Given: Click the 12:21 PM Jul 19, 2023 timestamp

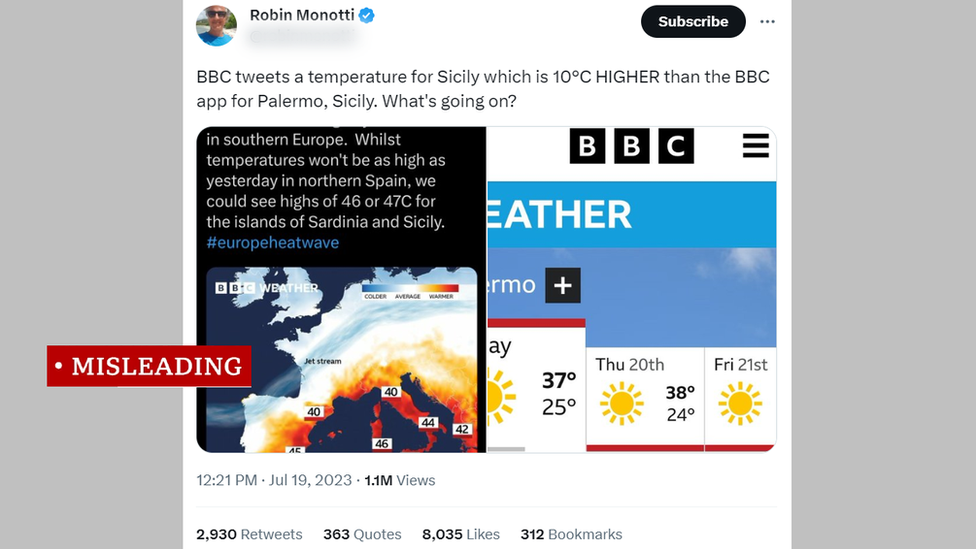Looking at the screenshot, I should (274, 480).
